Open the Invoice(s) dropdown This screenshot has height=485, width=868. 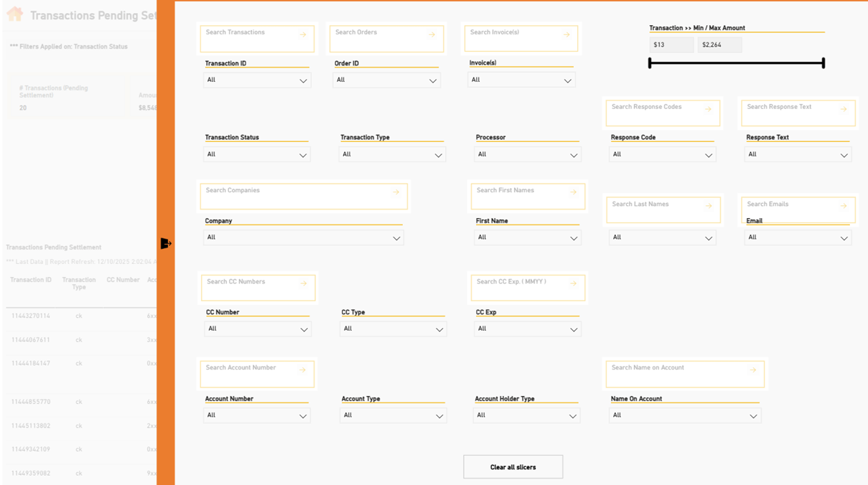coord(521,80)
